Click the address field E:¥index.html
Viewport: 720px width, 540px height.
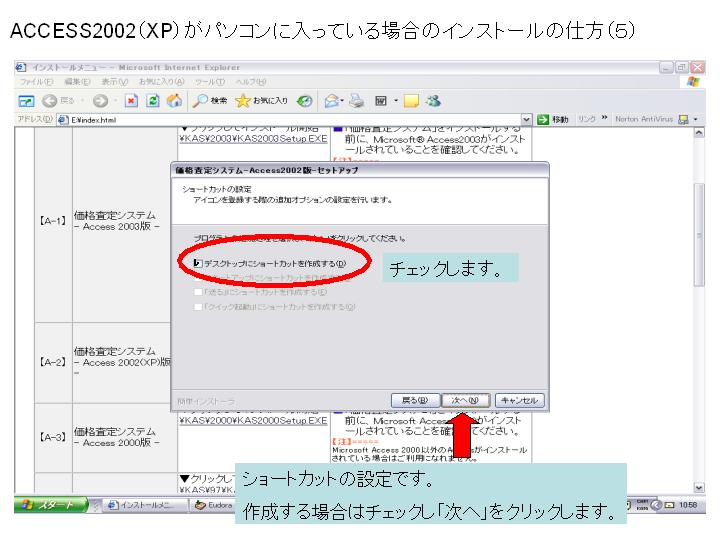coord(294,120)
